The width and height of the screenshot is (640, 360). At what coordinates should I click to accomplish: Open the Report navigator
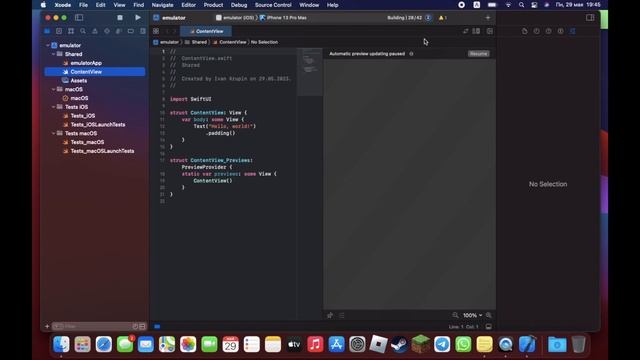tap(142, 31)
